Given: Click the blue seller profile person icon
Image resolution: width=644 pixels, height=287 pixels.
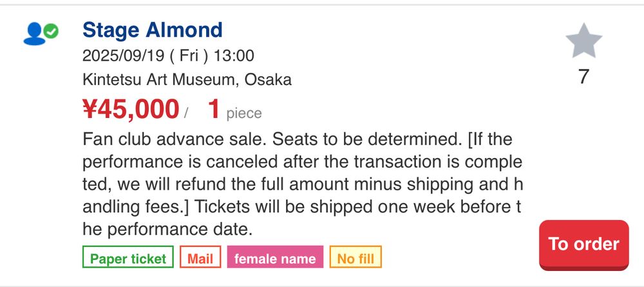Looking at the screenshot, I should click(34, 34).
